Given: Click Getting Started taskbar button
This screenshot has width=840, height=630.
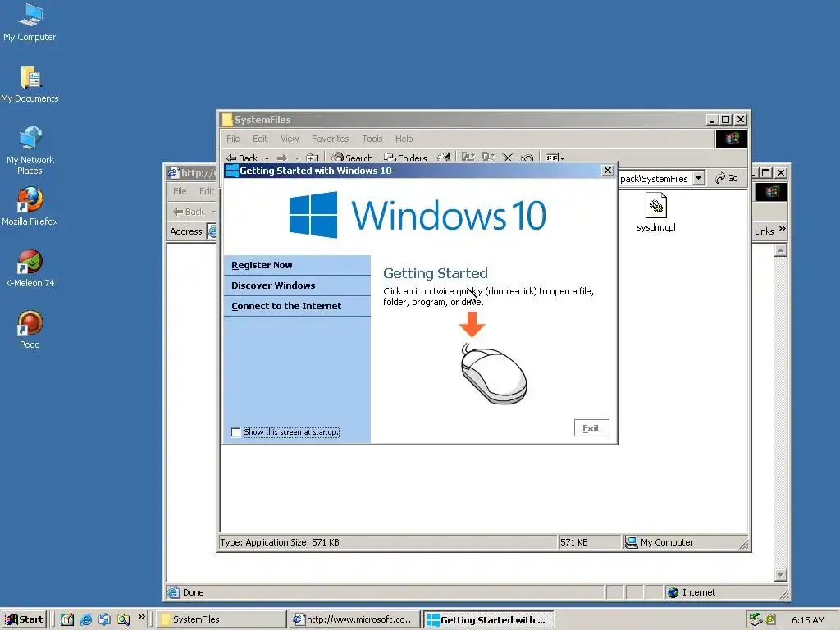Looking at the screenshot, I should pos(488,620).
